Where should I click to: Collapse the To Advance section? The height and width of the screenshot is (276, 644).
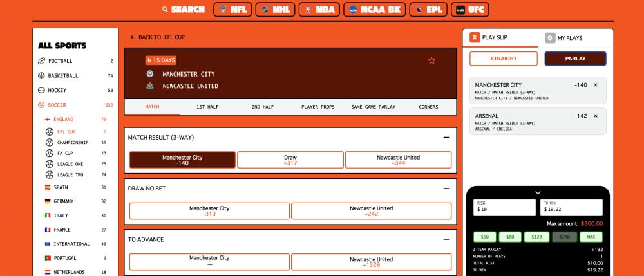pos(446,239)
